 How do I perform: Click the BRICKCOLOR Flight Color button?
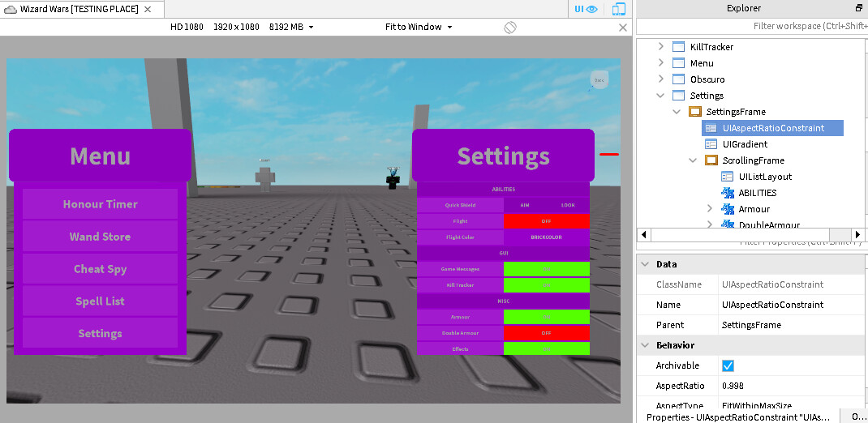(547, 237)
